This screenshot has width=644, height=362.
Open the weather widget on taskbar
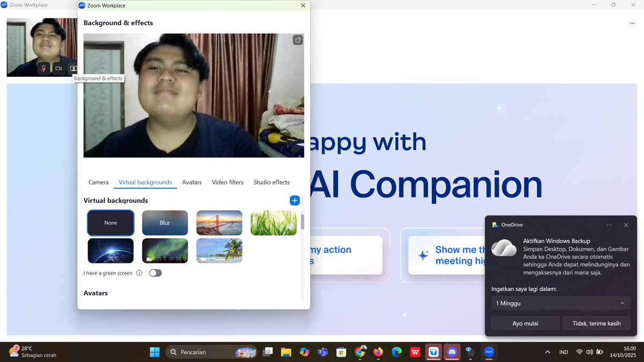32,352
